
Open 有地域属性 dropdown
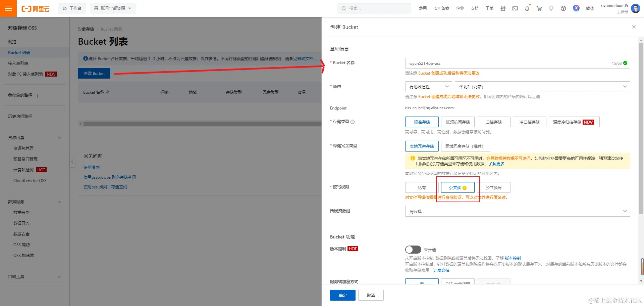pyautogui.click(x=428, y=87)
